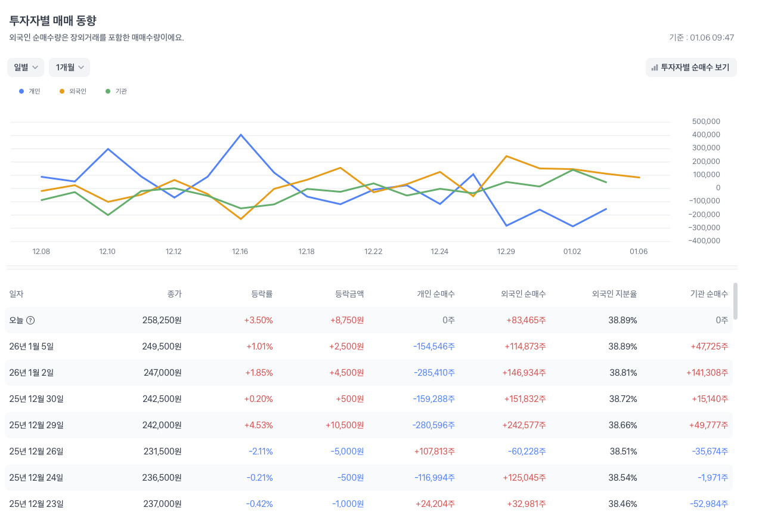Click the help icon beside 오늘
The height and width of the screenshot is (532, 762).
click(30, 320)
